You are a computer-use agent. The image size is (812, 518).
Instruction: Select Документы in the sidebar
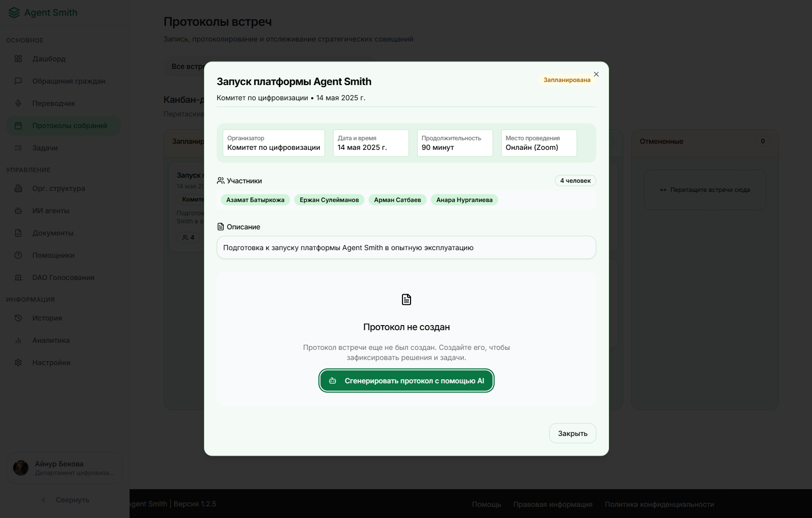(x=53, y=233)
